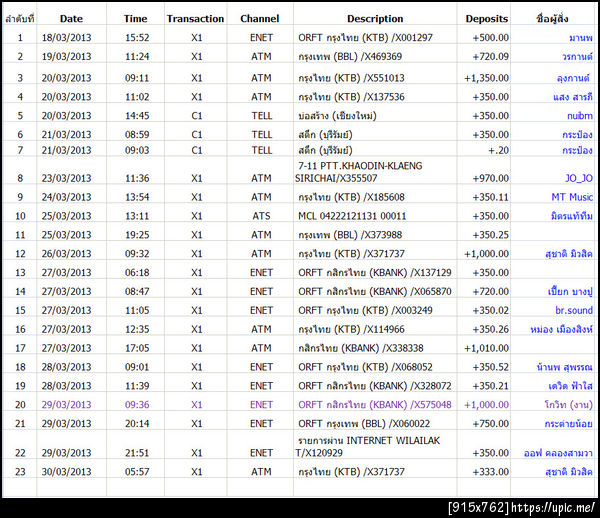Select description ORFT (KTB) /X003249

(x=365, y=310)
